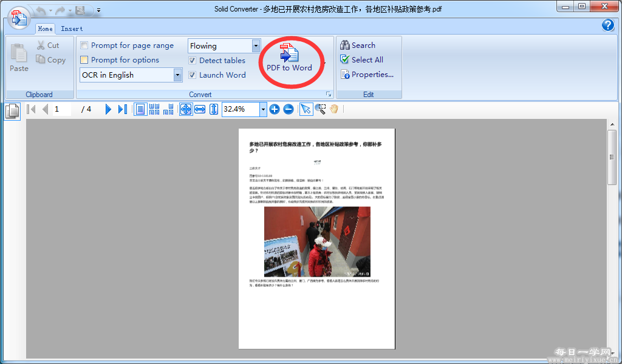Click the Save icon in the quick access toolbar
The width and height of the screenshot is (622, 364).
point(81,10)
